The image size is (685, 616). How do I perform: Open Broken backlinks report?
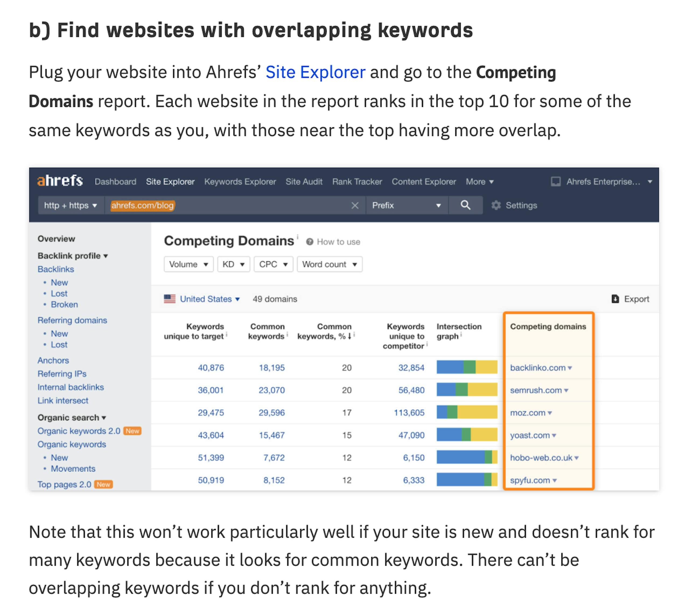[x=64, y=304]
